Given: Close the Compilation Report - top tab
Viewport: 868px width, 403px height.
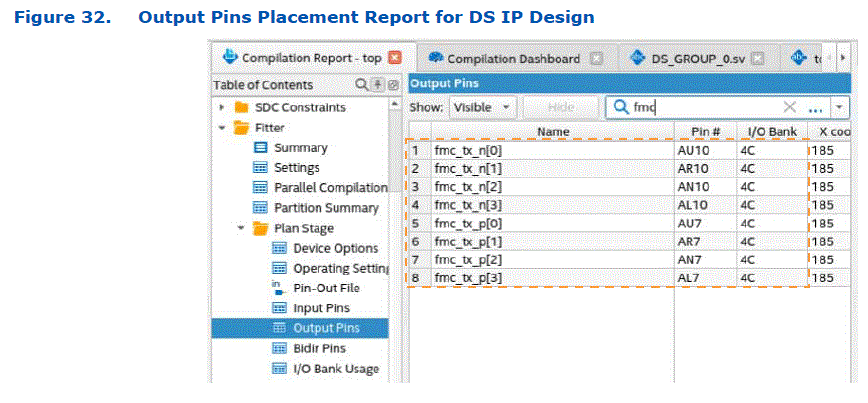Looking at the screenshot, I should pyautogui.click(x=394, y=58).
